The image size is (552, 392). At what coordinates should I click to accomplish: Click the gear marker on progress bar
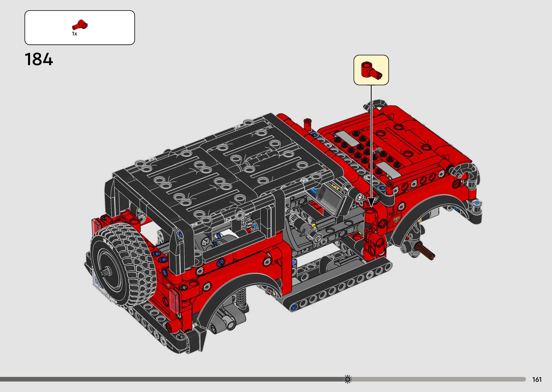pyautogui.click(x=348, y=379)
